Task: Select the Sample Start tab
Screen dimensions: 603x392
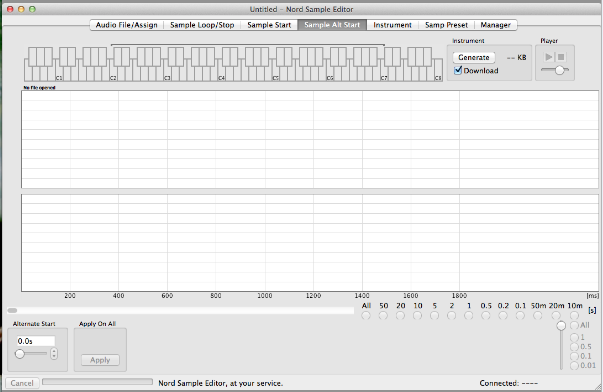Action: pyautogui.click(x=269, y=25)
